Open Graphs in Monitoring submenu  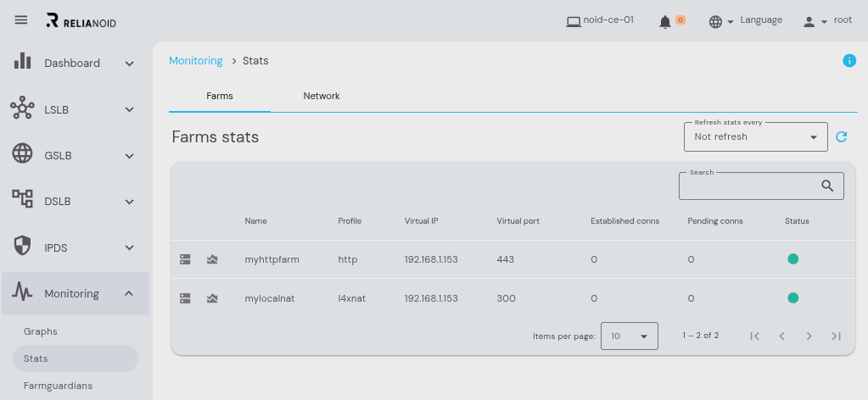pyautogui.click(x=41, y=331)
